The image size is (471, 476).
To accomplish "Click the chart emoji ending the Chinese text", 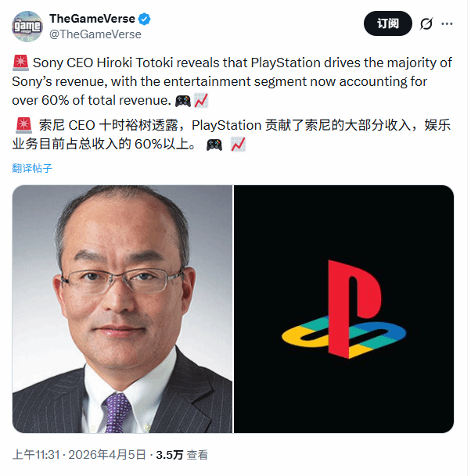I will pos(238,144).
